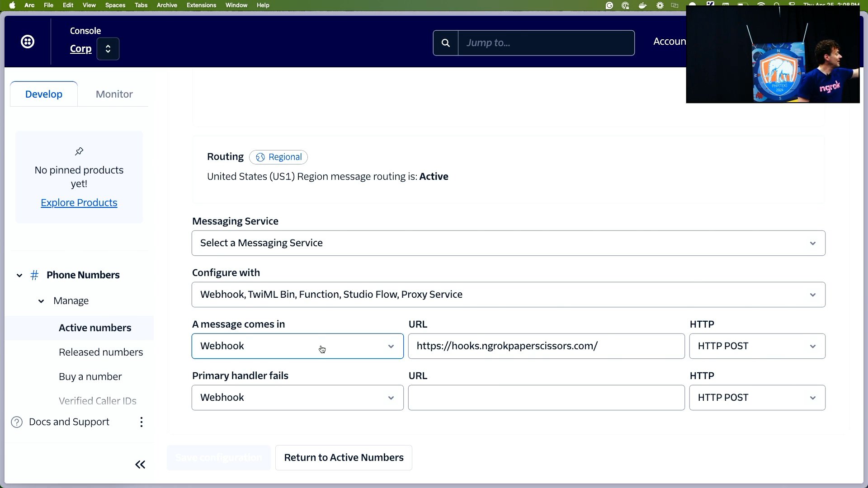
Task: Open Primary handler fails Webhook dropdown
Action: coord(297,398)
